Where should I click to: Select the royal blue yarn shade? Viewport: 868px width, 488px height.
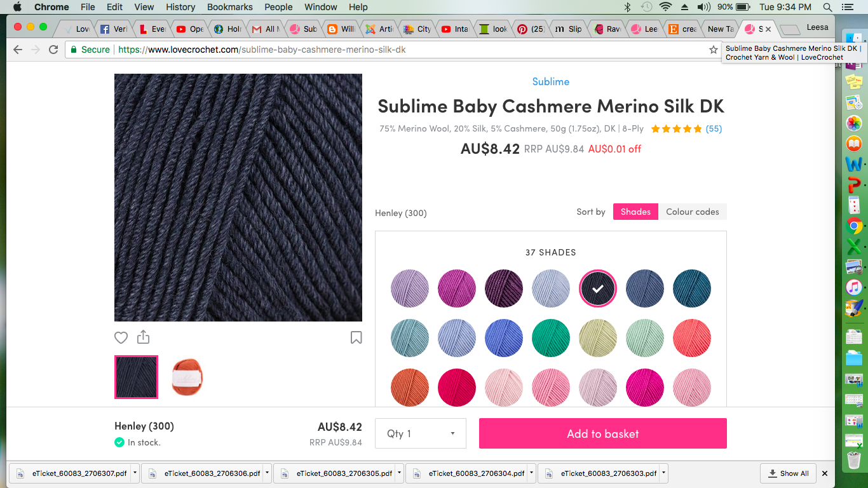(x=504, y=338)
